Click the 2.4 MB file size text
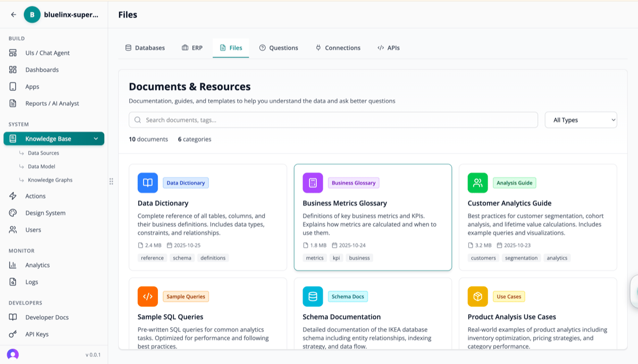This screenshot has width=638, height=364. (153, 246)
